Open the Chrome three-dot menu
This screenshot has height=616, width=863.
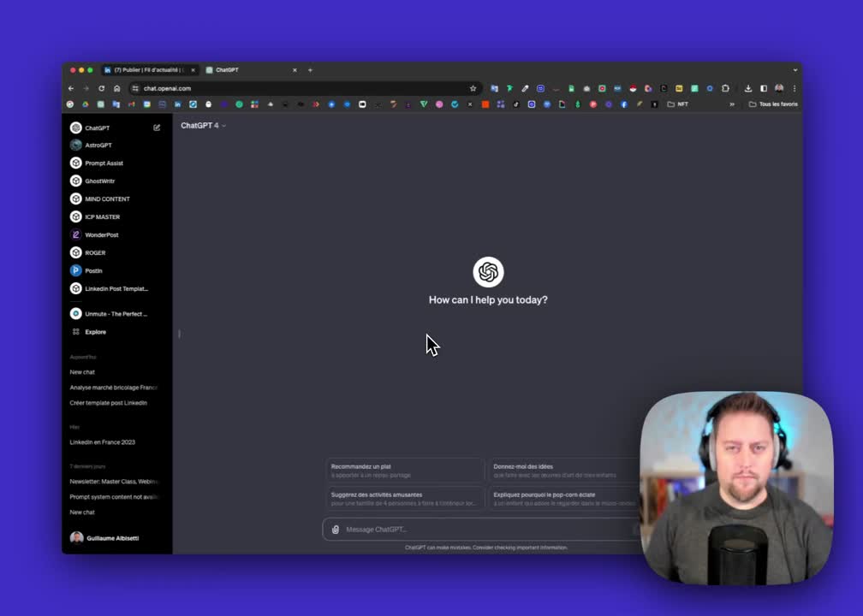point(795,89)
